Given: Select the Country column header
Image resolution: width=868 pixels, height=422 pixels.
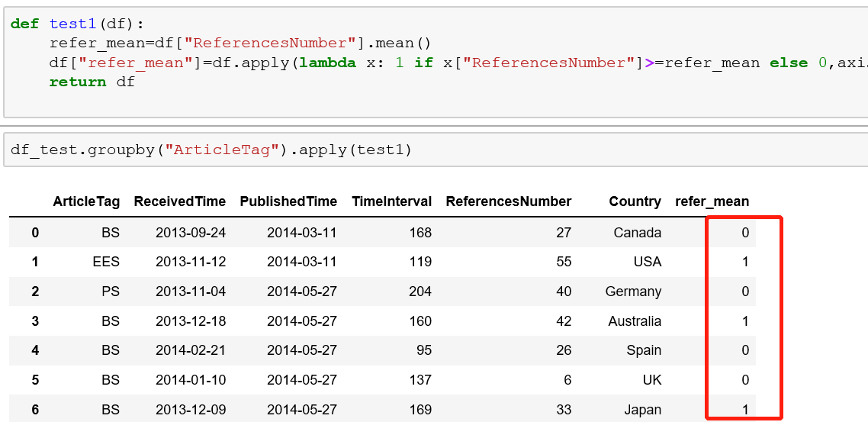Looking at the screenshot, I should pyautogui.click(x=635, y=201).
